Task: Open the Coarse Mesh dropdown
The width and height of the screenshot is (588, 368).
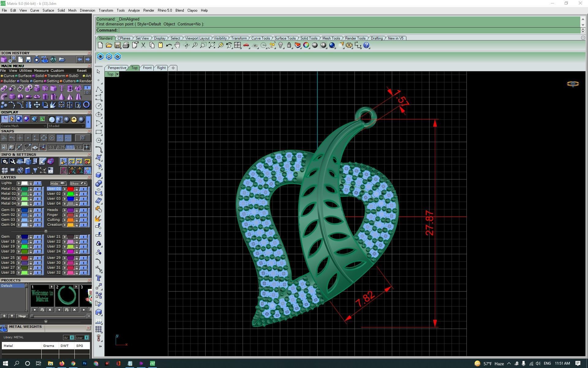Action: tap(24, 126)
